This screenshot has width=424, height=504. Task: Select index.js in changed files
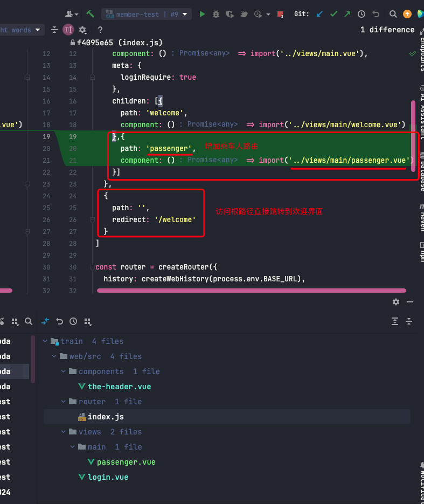(106, 417)
